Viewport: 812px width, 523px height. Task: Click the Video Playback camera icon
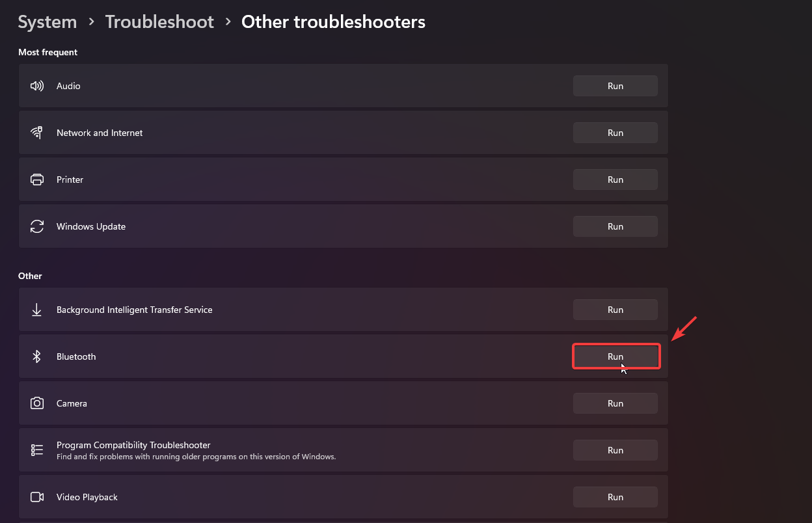click(37, 497)
